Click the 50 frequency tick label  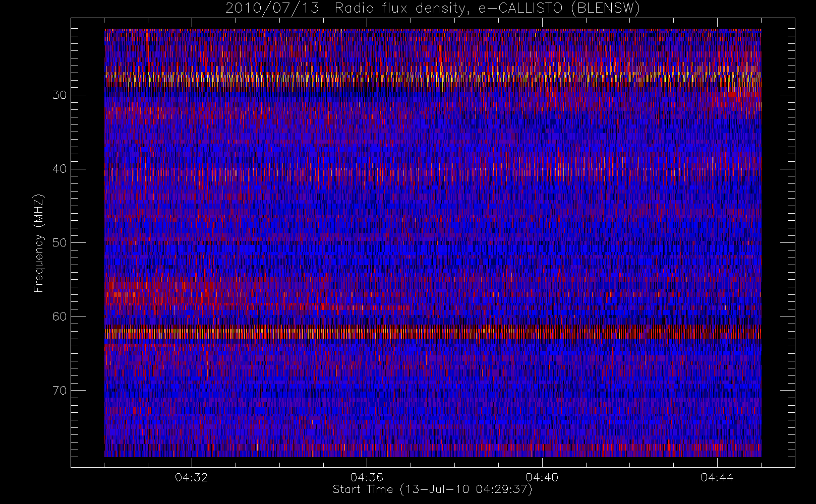(60, 243)
